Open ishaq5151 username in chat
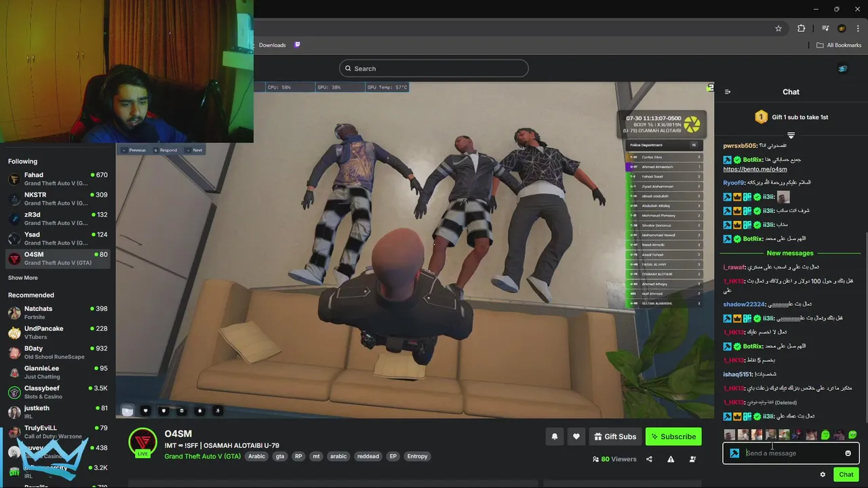The width and height of the screenshot is (868, 488). pos(738,374)
